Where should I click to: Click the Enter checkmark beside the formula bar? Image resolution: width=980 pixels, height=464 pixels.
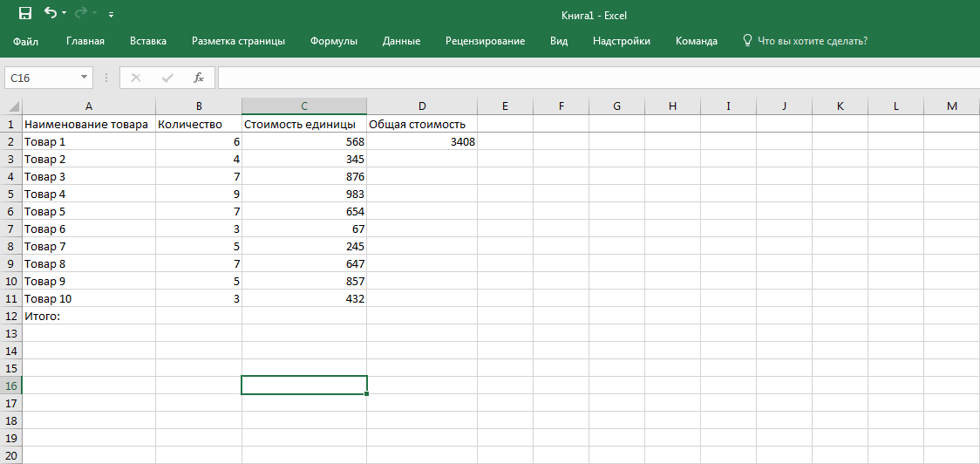pos(167,78)
